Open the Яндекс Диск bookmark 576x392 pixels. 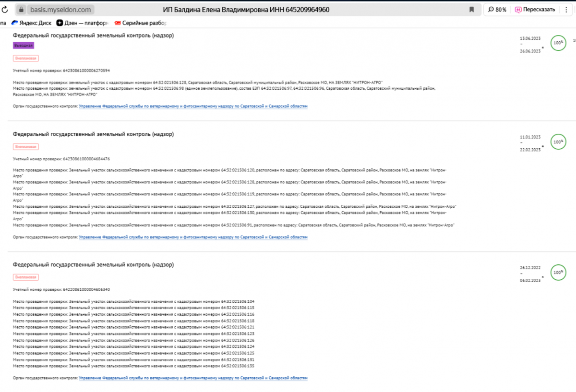coord(32,23)
